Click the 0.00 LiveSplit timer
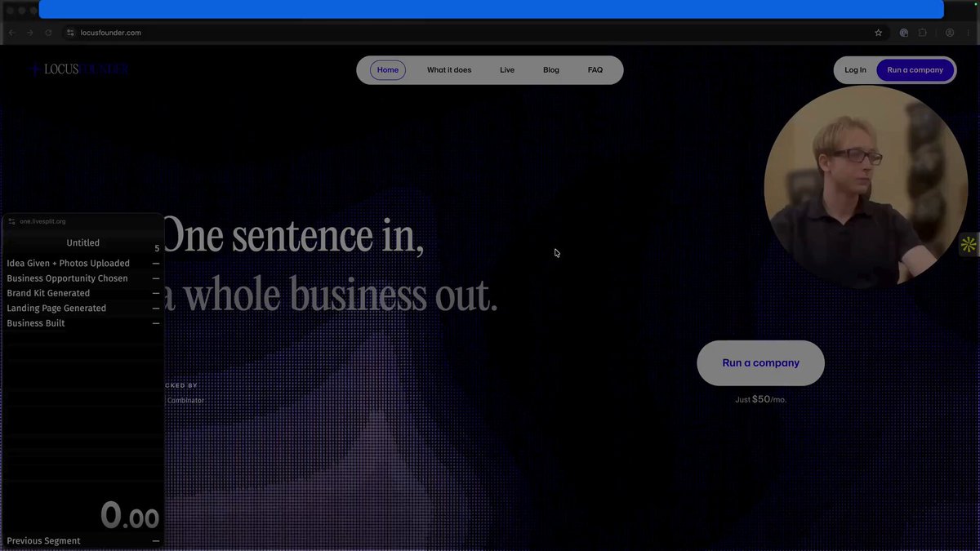The image size is (980, 551). coord(130,516)
